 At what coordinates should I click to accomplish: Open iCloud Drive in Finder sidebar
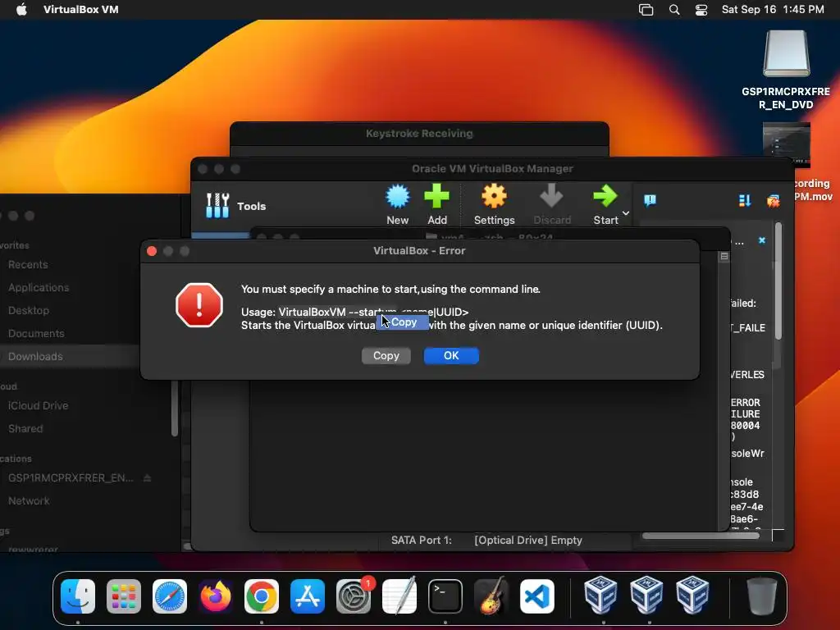[38, 406]
